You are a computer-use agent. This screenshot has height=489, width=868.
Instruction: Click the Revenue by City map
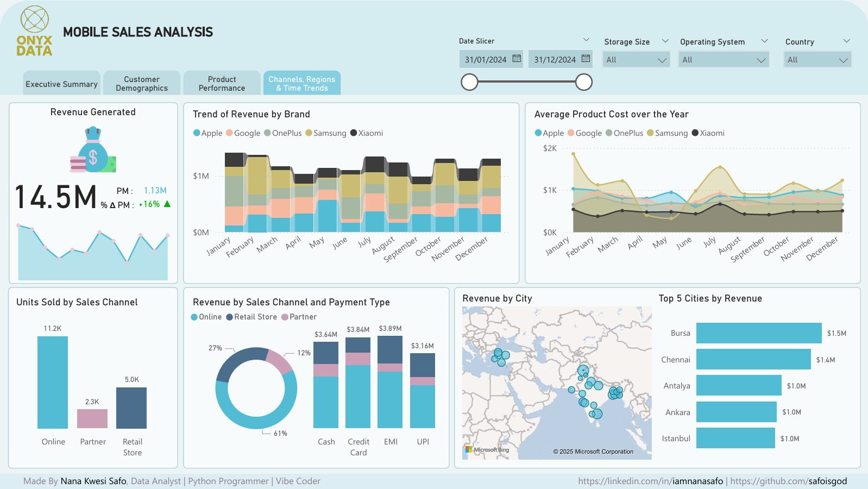[557, 383]
